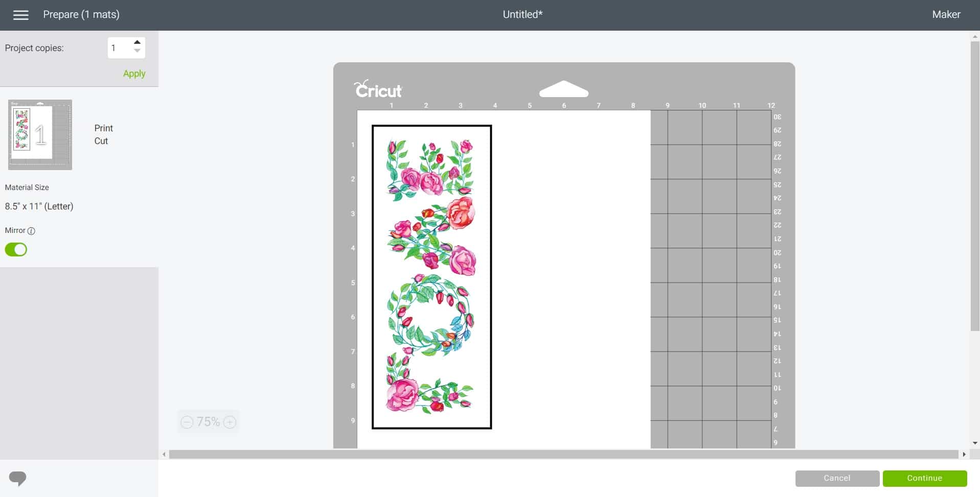Open the Maker machine selector
Screen dimensions: 980x497
click(946, 15)
